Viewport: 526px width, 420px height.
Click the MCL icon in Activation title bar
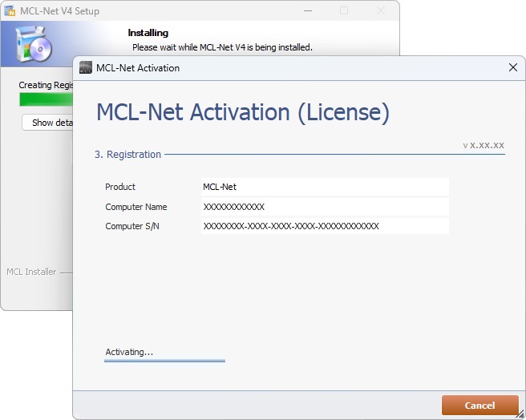pos(86,67)
